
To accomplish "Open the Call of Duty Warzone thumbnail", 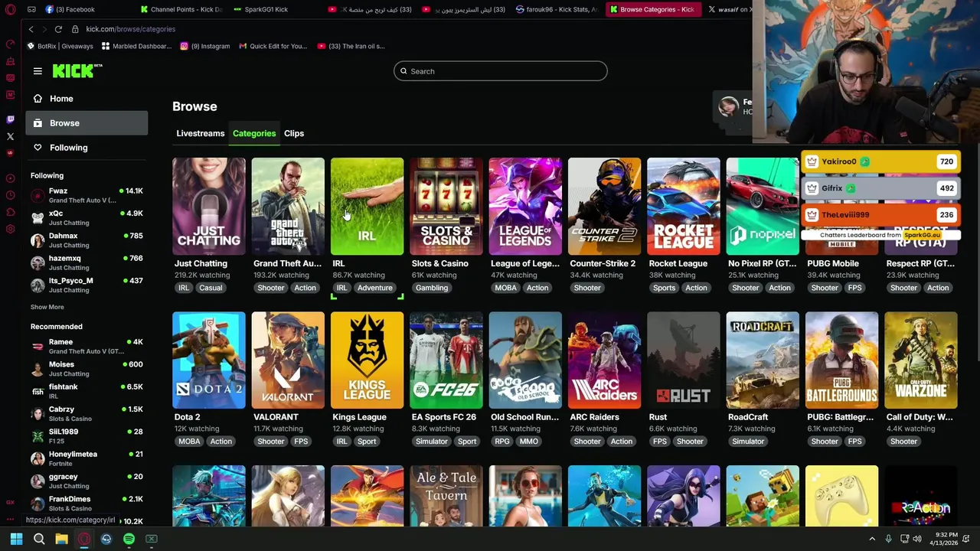I will click(921, 360).
